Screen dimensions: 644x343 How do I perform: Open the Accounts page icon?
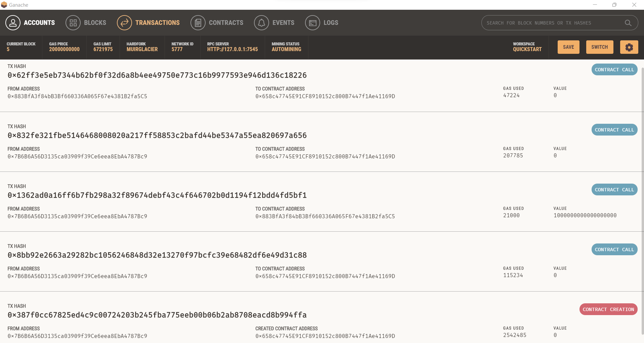(12, 23)
